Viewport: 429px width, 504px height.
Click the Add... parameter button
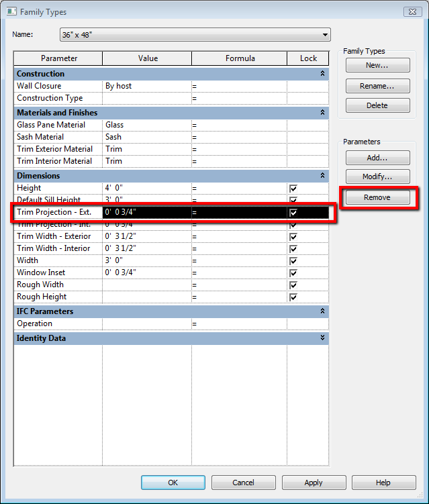pyautogui.click(x=377, y=158)
